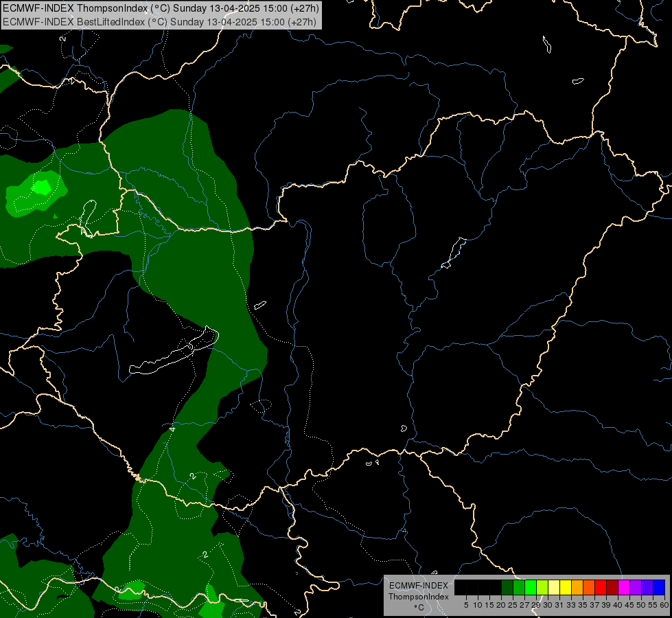Click the °C unit label in legend
Viewport: 672px width, 618px height.
(419, 608)
